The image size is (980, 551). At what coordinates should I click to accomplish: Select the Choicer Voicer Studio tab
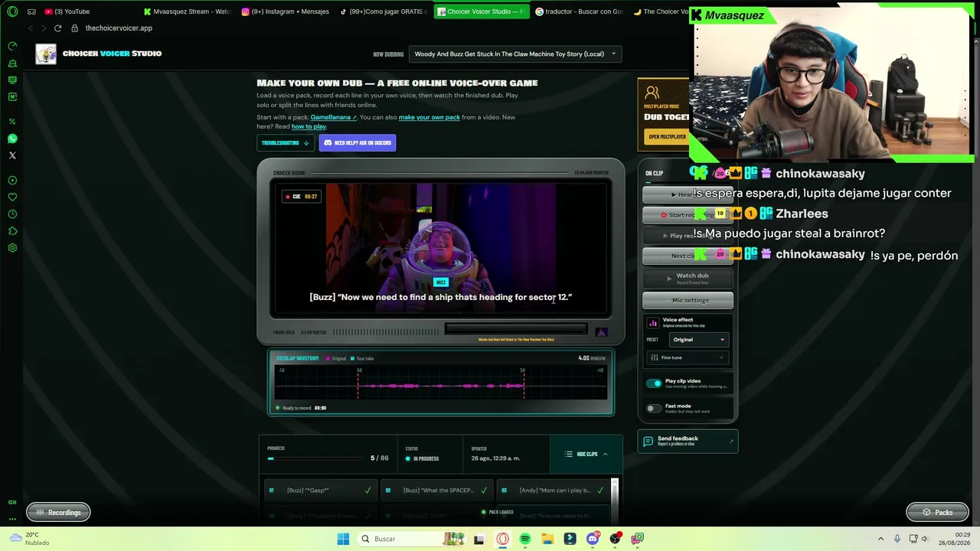pos(482,11)
